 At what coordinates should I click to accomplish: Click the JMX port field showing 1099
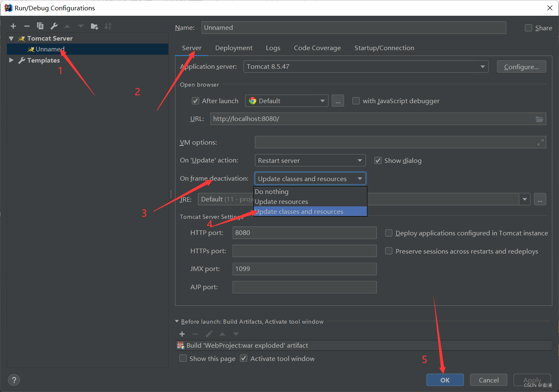[304, 269]
